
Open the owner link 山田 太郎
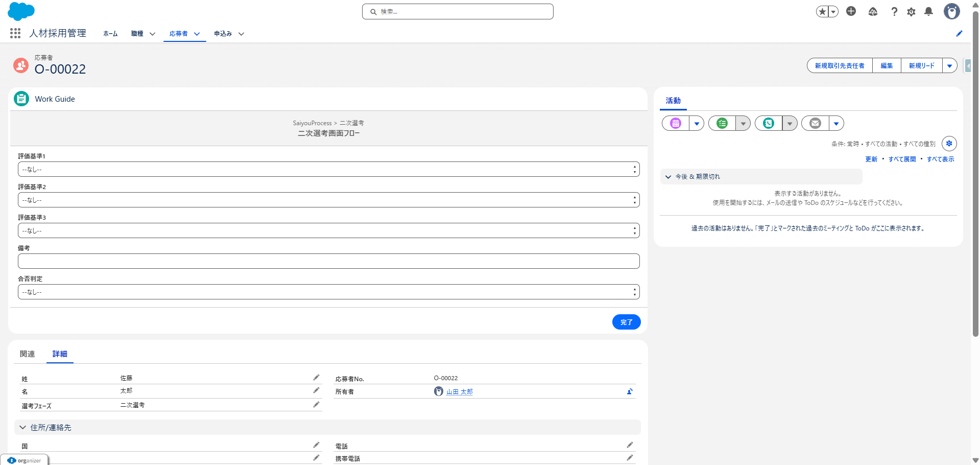[x=459, y=392]
